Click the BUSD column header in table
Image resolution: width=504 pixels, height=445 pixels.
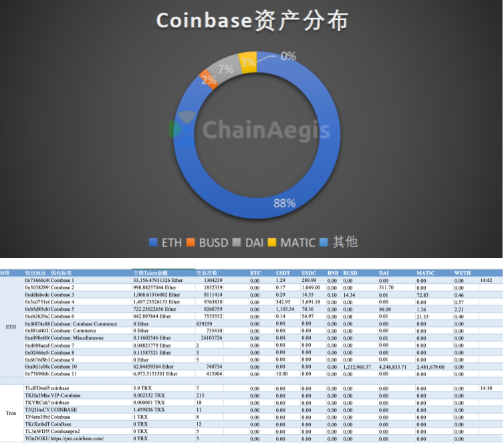(350, 273)
